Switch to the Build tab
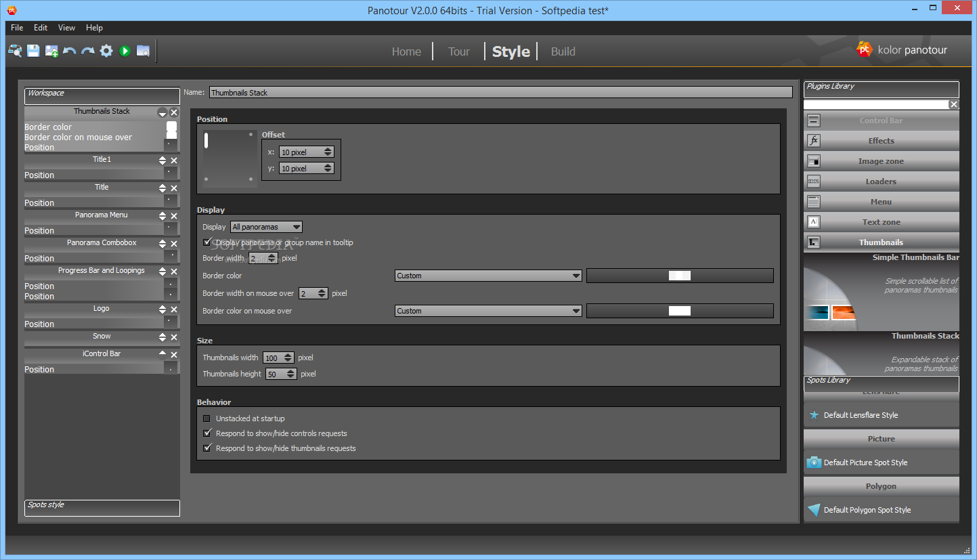Viewport: 977px width, 560px height. coord(563,51)
